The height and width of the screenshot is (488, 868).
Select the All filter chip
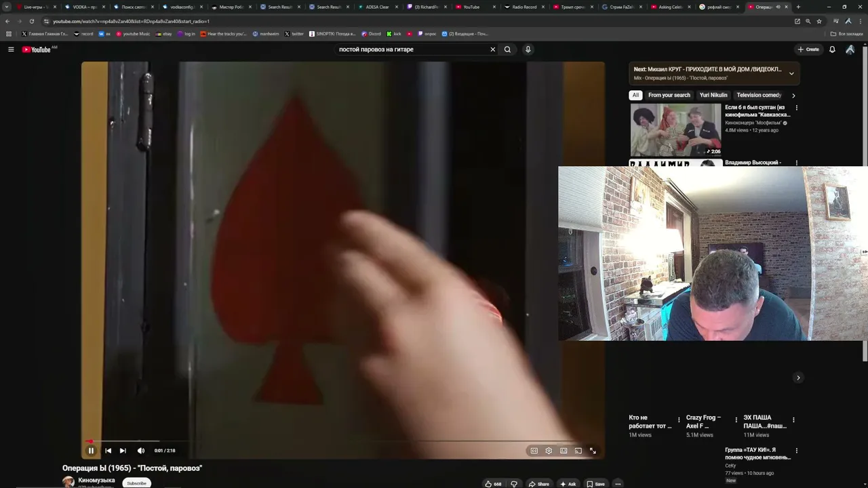click(635, 96)
